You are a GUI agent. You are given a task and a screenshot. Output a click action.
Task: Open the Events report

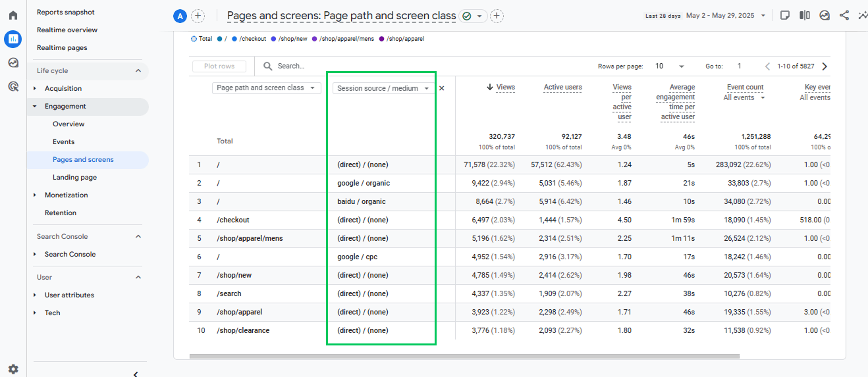[64, 141]
